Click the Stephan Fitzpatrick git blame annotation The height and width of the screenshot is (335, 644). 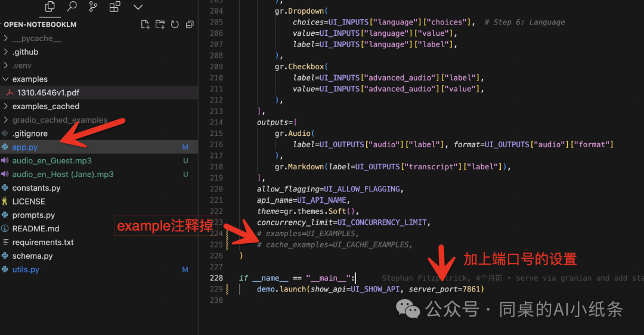coord(513,278)
